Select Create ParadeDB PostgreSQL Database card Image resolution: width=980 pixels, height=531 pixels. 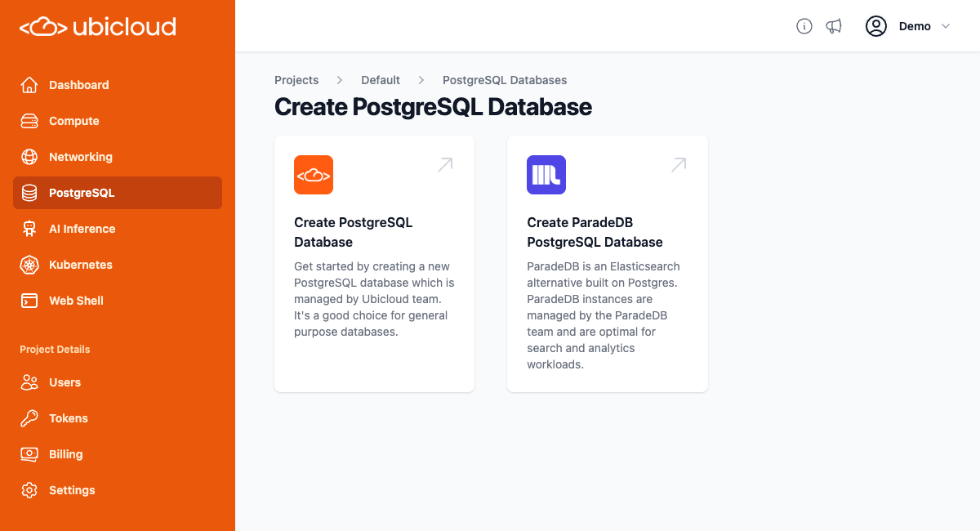tap(608, 263)
